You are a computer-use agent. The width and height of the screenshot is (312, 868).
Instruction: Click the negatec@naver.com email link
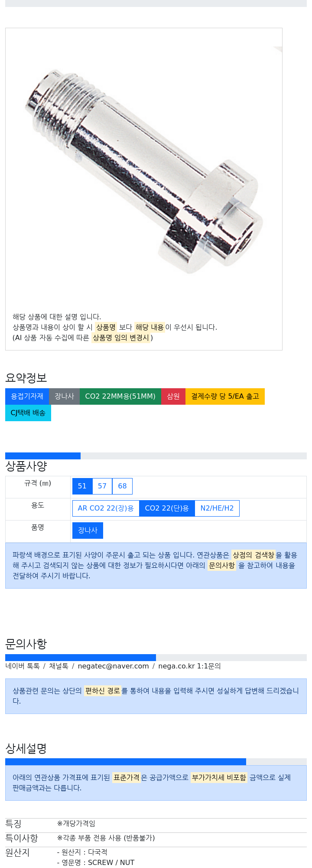click(x=113, y=666)
